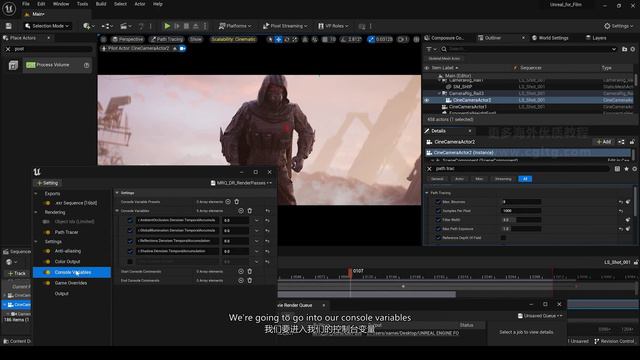Screen dimensions: 640x360
Task: Toggle the Path Tracer setting switch
Action: 47,232
